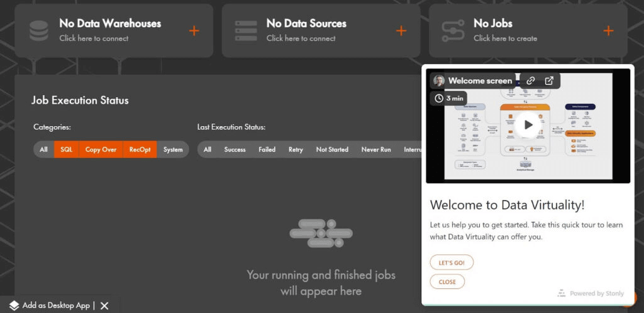This screenshot has height=313, width=644.
Task: Click the Welcome screen video title
Action: click(x=480, y=81)
